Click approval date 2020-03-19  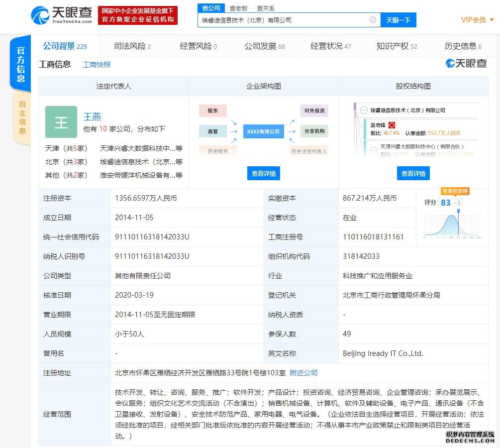[134, 295]
